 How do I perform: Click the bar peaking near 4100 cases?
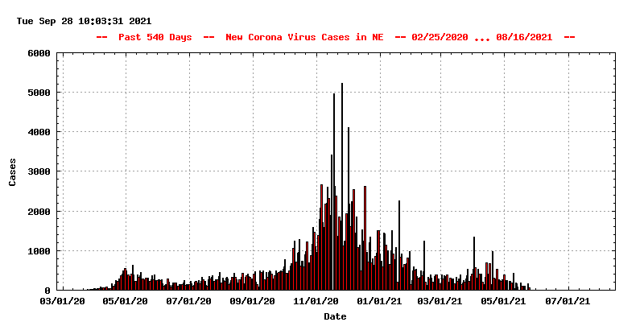(349, 208)
